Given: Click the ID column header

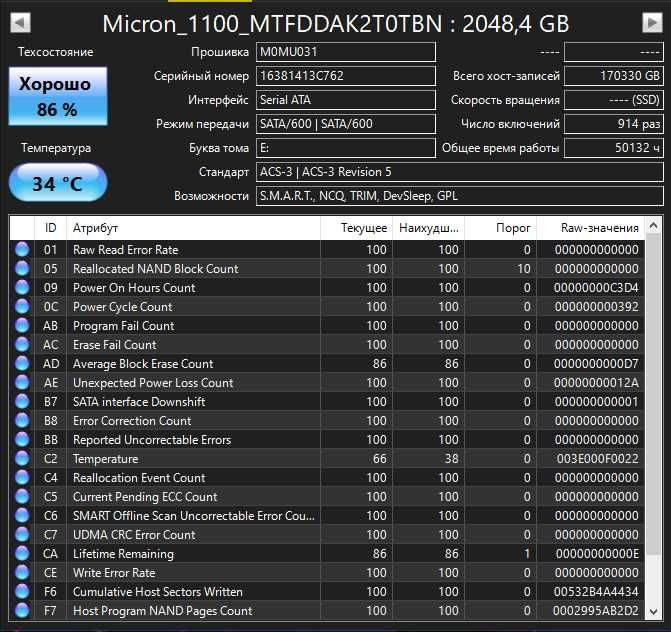Looking at the screenshot, I should click(50, 228).
